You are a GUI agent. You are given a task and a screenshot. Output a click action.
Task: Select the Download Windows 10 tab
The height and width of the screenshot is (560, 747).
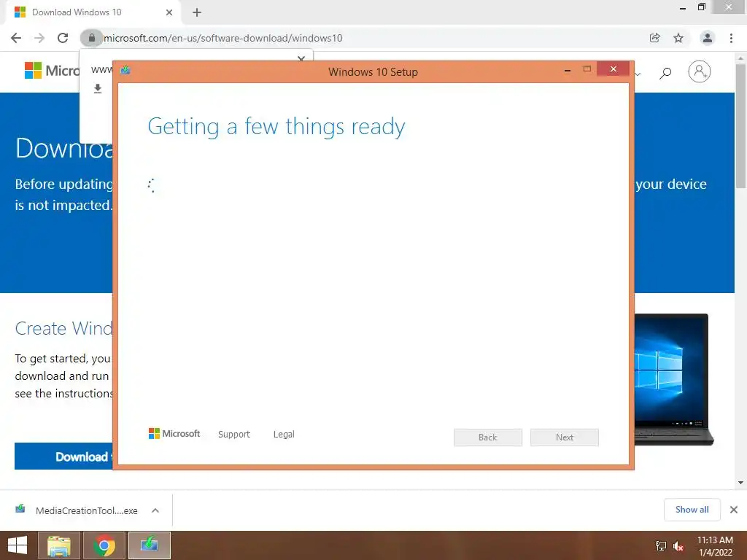click(93, 12)
